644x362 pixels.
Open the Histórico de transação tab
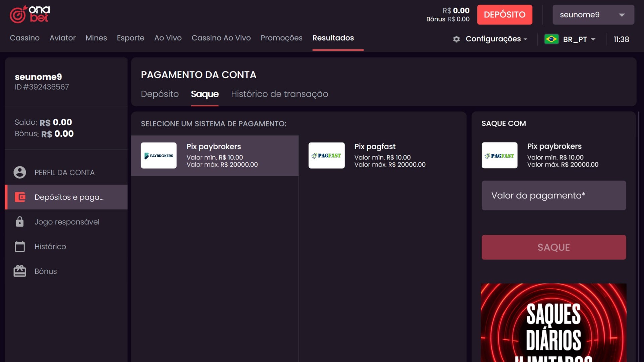coord(279,94)
